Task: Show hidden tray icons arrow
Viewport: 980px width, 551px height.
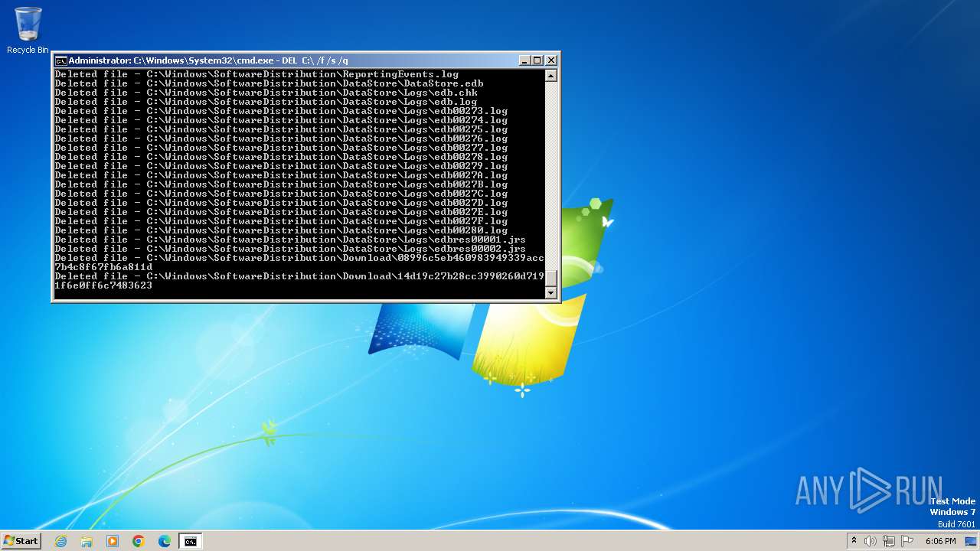Action: point(854,541)
